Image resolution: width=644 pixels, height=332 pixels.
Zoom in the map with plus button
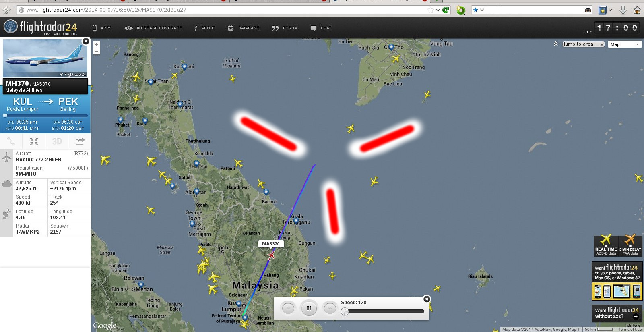97,44
